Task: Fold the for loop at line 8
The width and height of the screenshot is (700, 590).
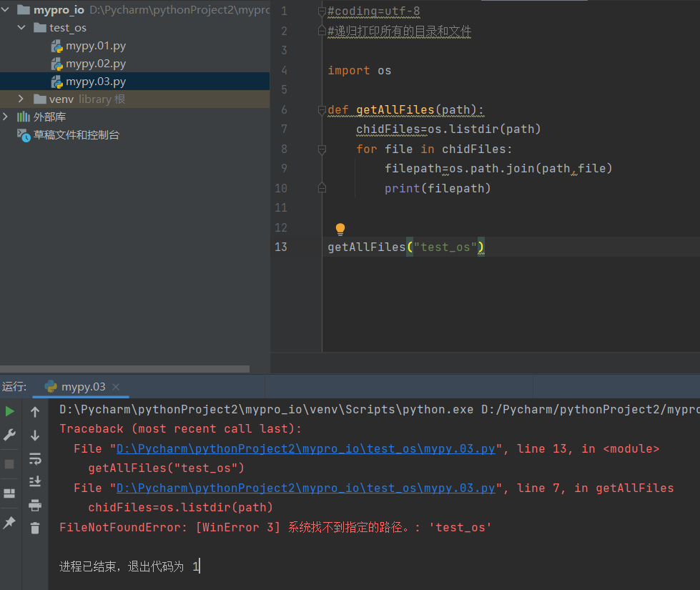Action: coord(322,149)
